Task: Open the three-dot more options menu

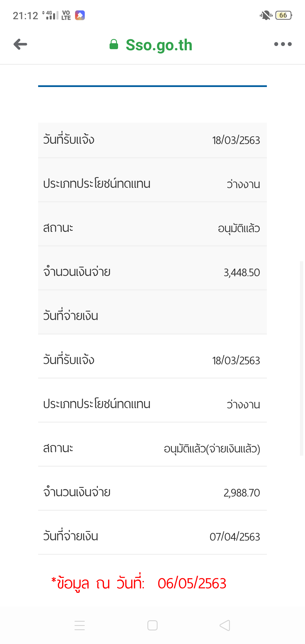Action: [x=283, y=44]
